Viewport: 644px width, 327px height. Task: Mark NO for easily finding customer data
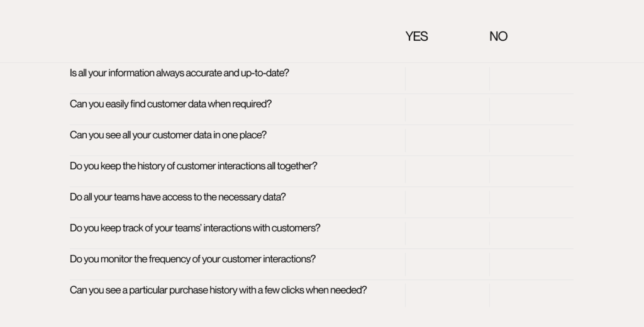531,109
